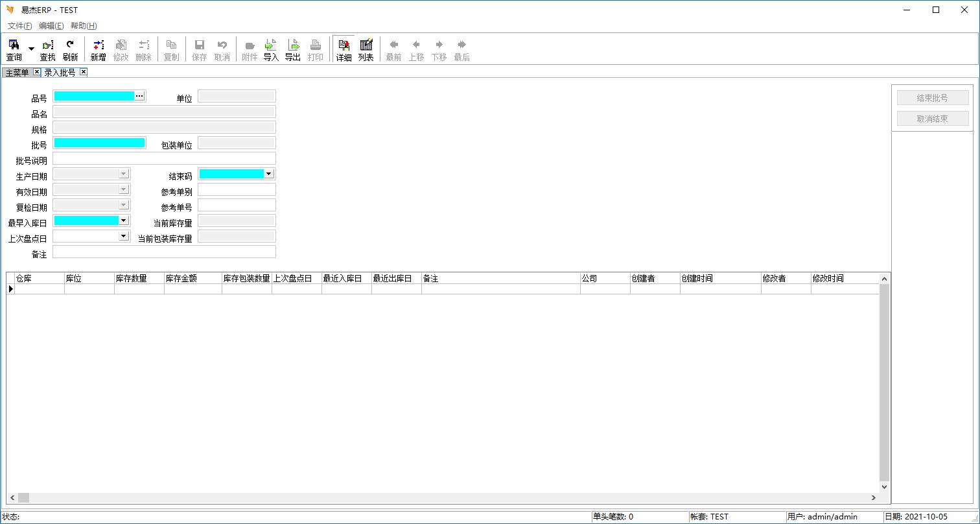Open the 上次盘点日 date dropdown

pos(124,236)
